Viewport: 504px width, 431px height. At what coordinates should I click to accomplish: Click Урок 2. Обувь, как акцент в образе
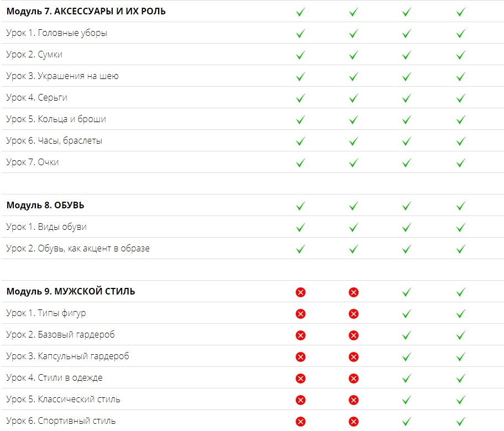click(x=78, y=248)
